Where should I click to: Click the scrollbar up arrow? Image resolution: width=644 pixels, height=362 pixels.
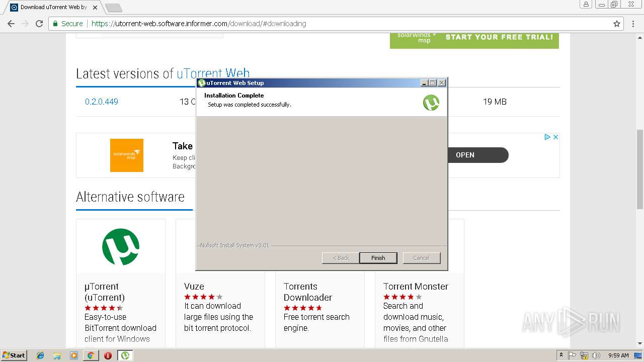640,38
